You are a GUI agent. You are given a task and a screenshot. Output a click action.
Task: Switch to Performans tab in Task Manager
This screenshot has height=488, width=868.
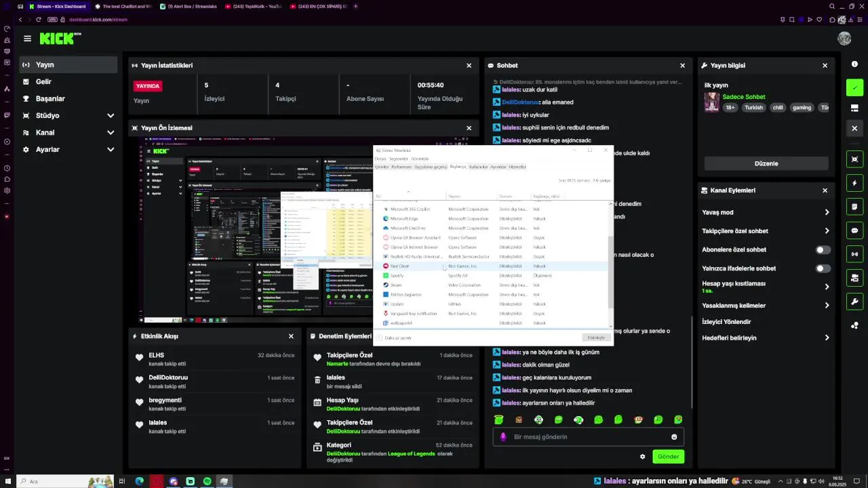pos(401,167)
